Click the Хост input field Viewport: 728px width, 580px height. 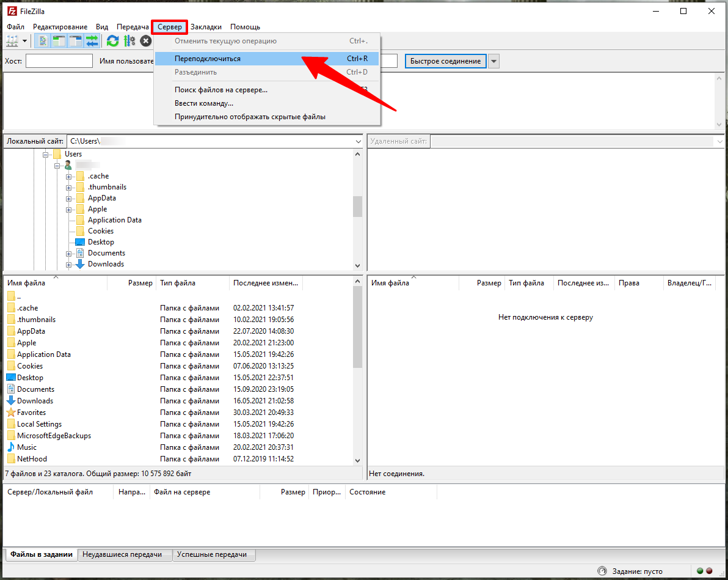[59, 61]
